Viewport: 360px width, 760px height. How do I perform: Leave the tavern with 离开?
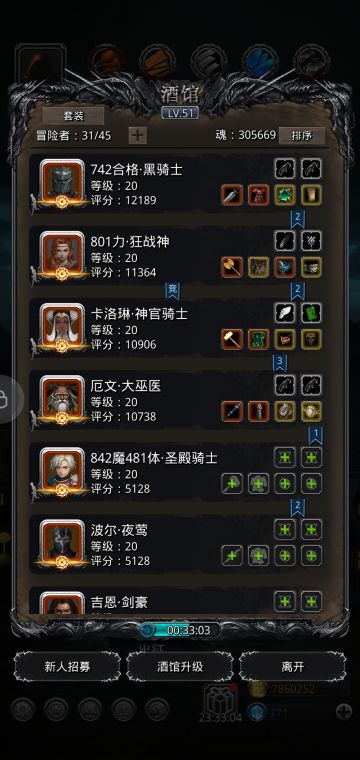pos(293,666)
